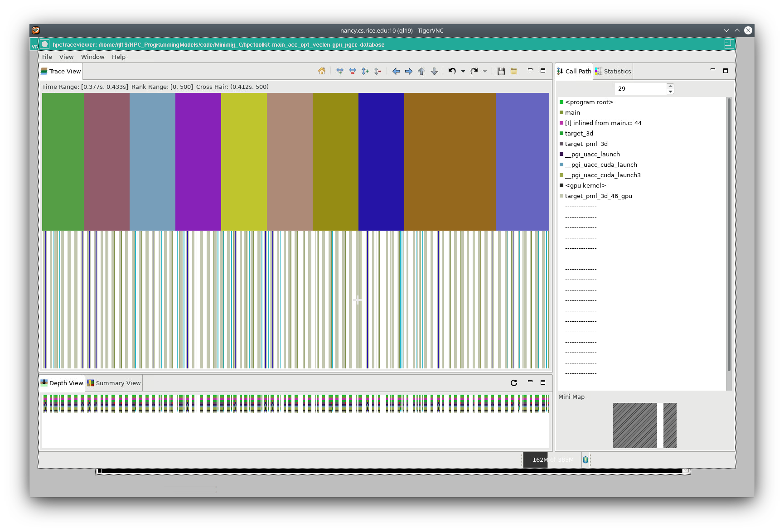Open the File menu
This screenshot has width=784, height=532.
click(x=47, y=57)
